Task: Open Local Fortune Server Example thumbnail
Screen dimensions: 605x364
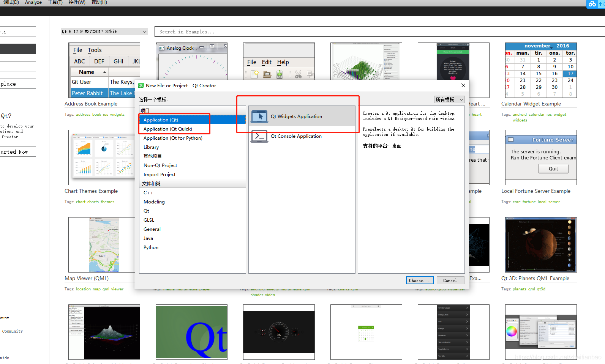Action: pos(541,158)
